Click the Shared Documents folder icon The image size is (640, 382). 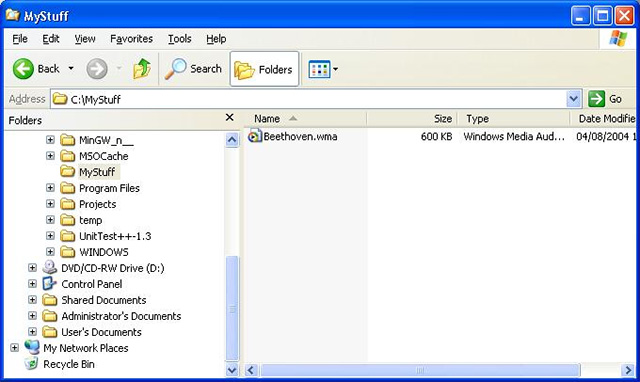pyautogui.click(x=50, y=300)
